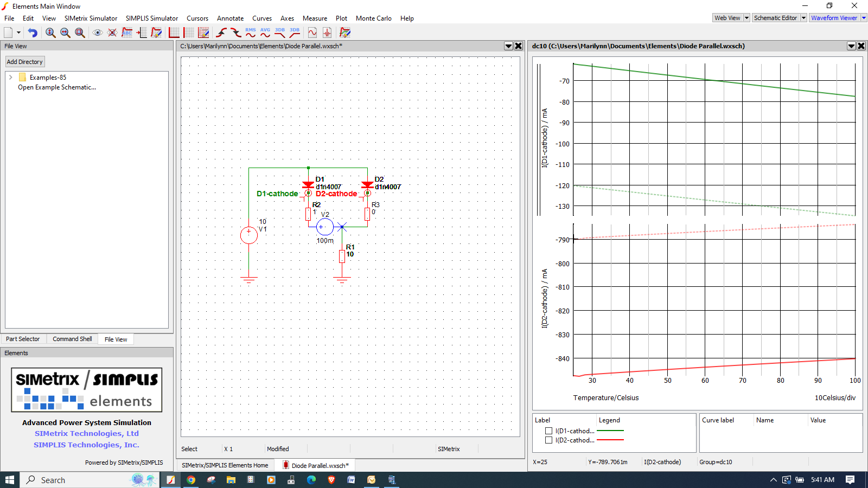Open the Schematic Editor dropdown arrow
This screenshot has width=868, height=488.
[x=803, y=18]
